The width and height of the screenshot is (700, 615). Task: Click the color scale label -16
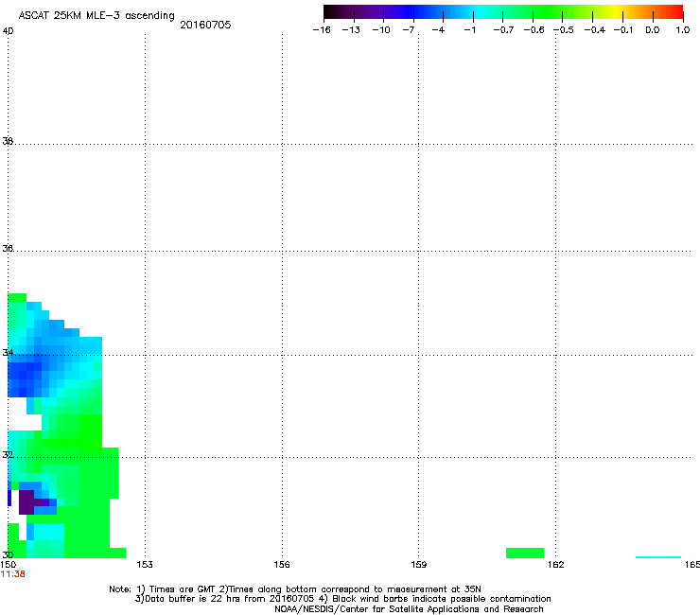click(x=322, y=30)
